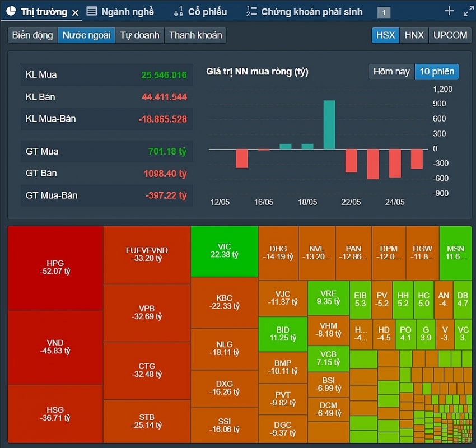Screen dimensions: 476x448
Task: Select the DCM heatmap tile
Action: [329, 409]
